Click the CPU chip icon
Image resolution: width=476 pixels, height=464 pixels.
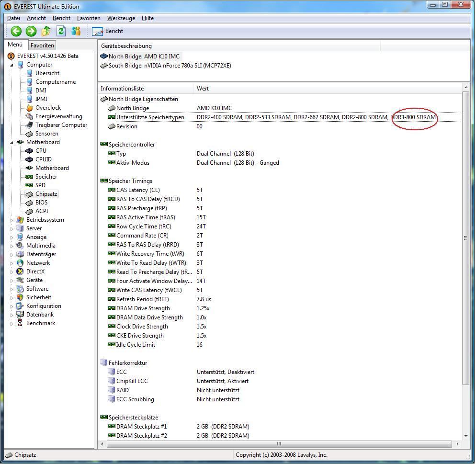point(29,151)
